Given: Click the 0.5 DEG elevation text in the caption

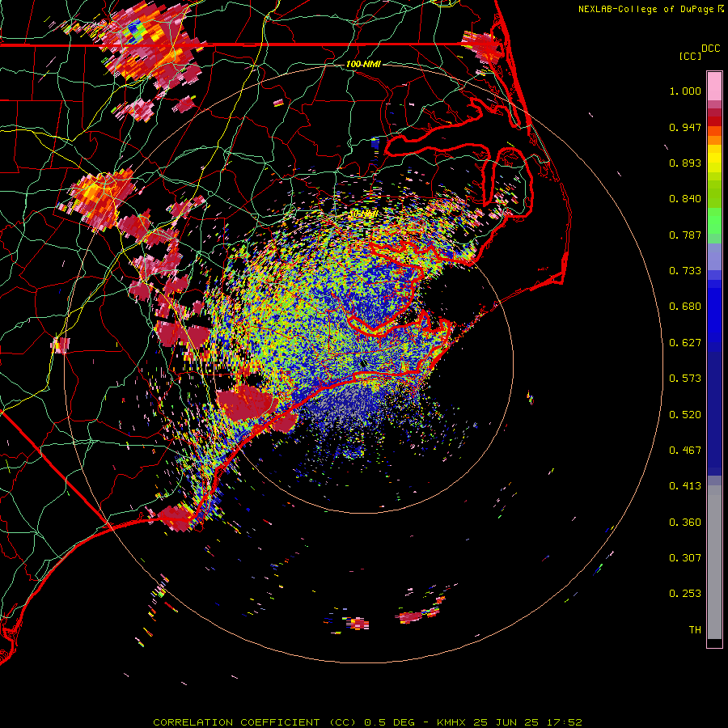Looking at the screenshot, I should point(390,722).
